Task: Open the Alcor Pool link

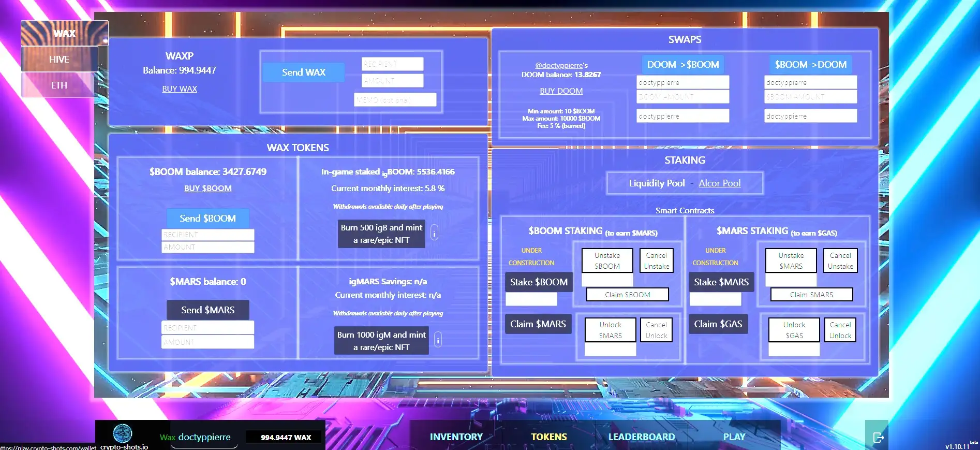Action: coord(719,183)
